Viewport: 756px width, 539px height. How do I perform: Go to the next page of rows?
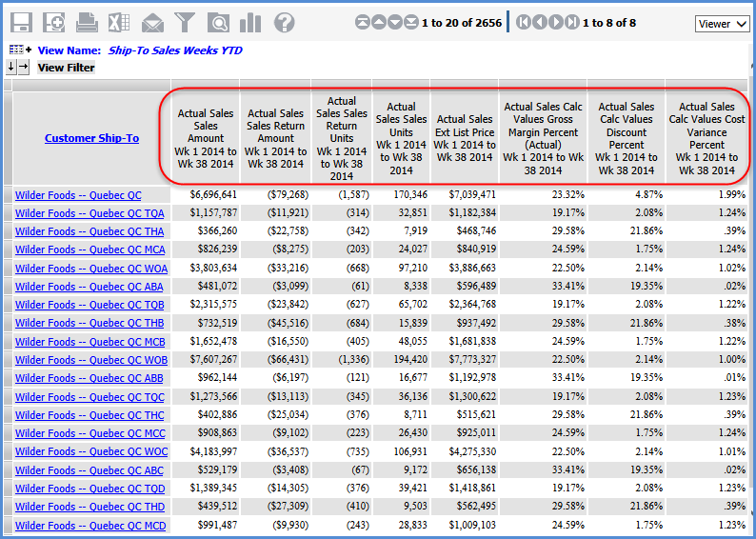point(395,23)
